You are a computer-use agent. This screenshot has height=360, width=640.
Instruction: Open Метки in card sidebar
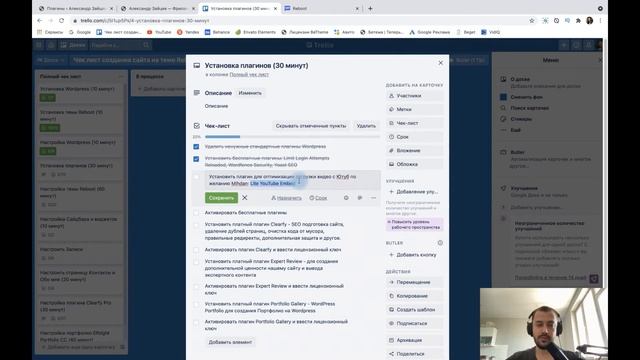414,109
